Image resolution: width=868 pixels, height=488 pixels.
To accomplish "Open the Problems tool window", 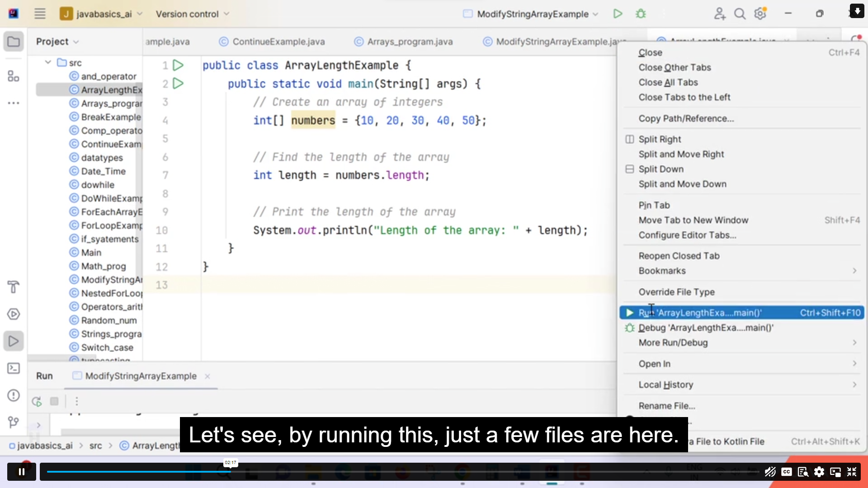I will (13, 395).
